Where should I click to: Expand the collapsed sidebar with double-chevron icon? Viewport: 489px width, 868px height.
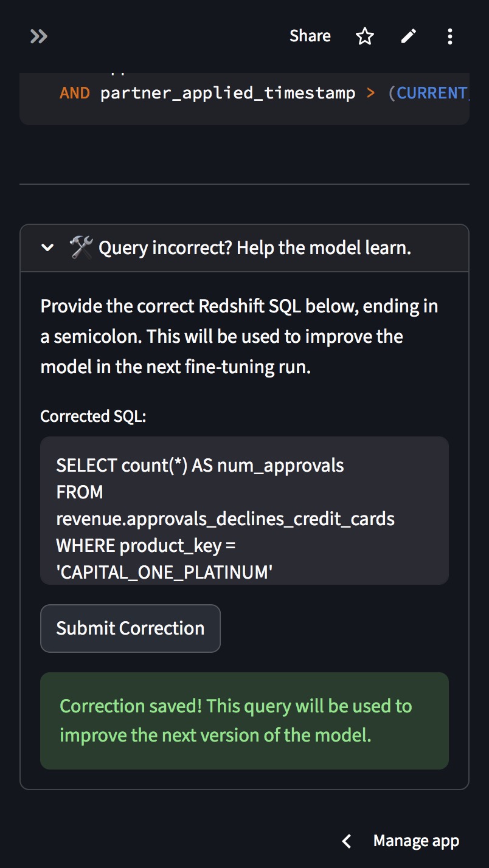(x=38, y=36)
